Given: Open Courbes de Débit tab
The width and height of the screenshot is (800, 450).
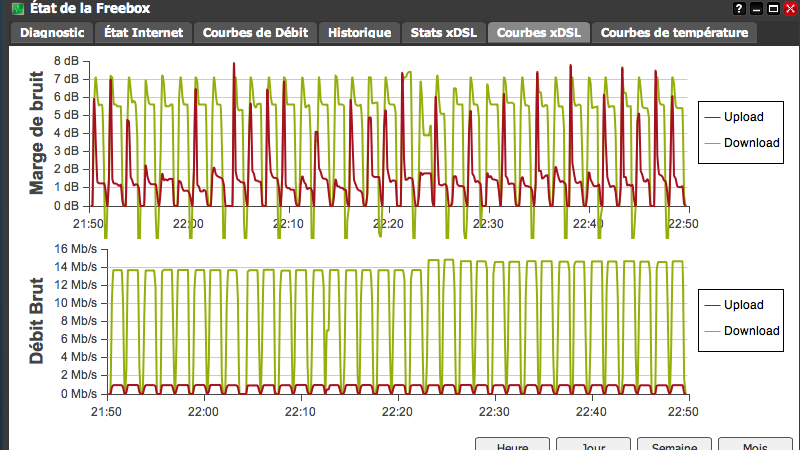Looking at the screenshot, I should click(x=255, y=33).
